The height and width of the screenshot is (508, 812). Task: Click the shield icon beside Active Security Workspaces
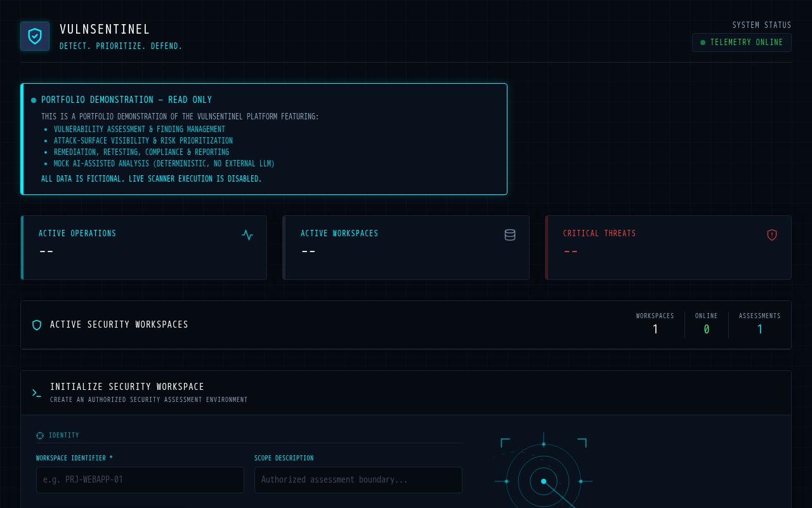[x=37, y=325]
